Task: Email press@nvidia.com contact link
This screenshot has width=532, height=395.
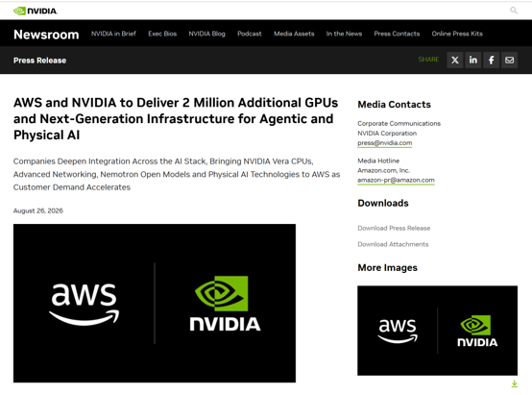Action: [385, 143]
